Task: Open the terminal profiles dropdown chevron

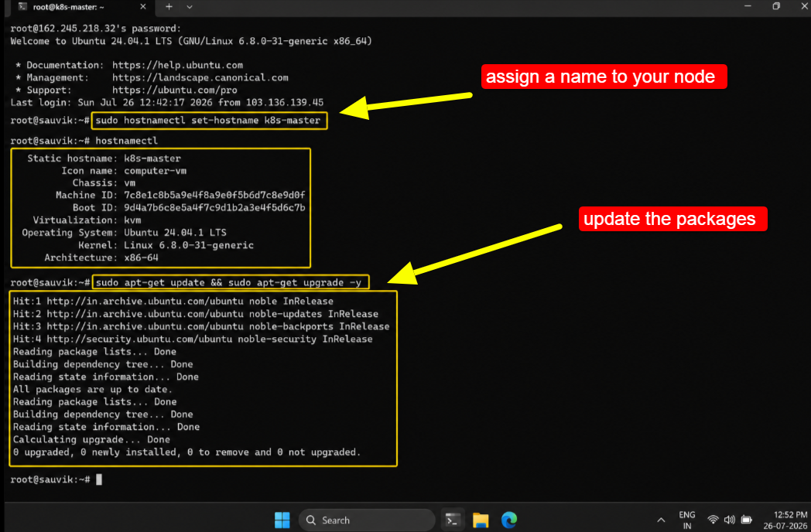Action: (x=190, y=7)
